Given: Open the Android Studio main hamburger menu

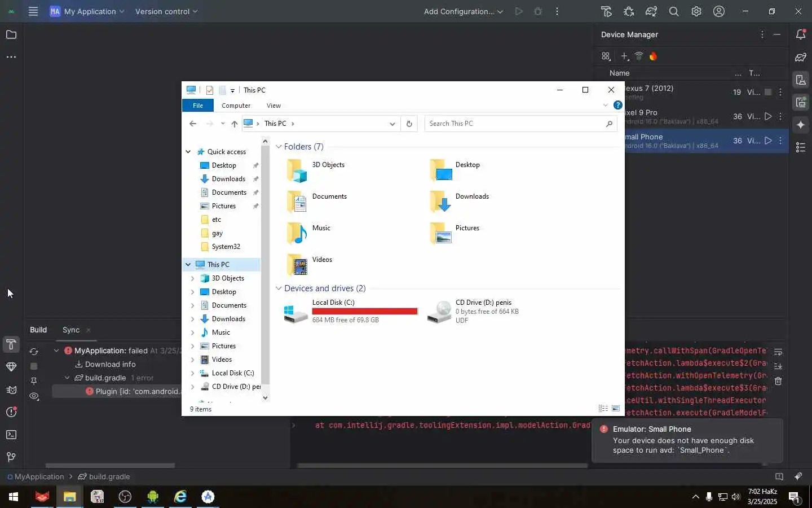Looking at the screenshot, I should (x=33, y=11).
